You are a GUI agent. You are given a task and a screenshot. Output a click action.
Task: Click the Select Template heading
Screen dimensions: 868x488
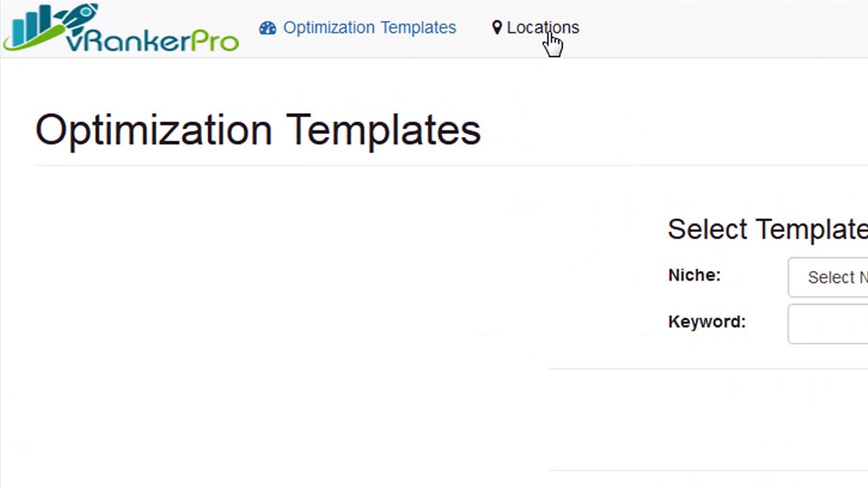(x=768, y=229)
